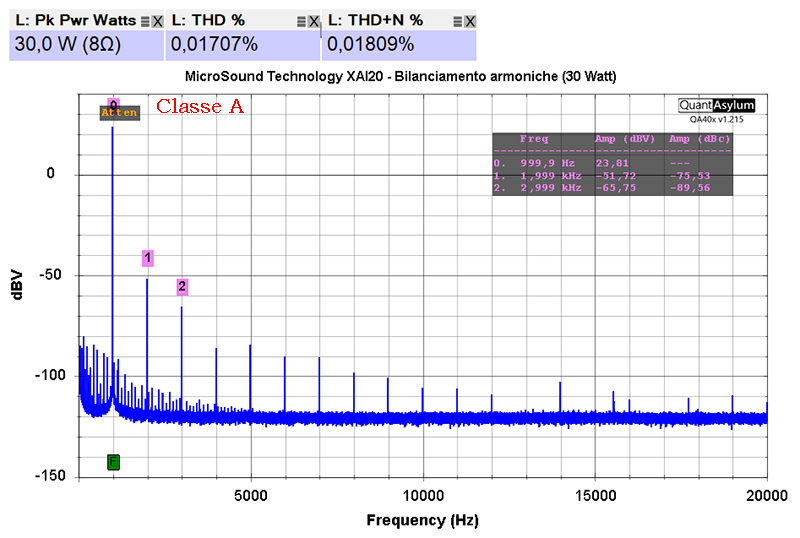This screenshot has width=800, height=538.
Task: Open menu icon on Pk Pwr Watts panel
Action: pos(145,21)
